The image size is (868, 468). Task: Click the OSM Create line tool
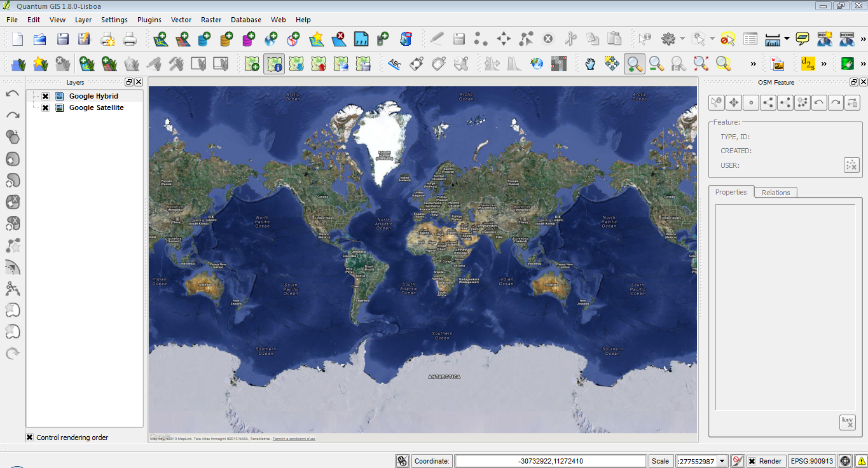pyautogui.click(x=768, y=102)
